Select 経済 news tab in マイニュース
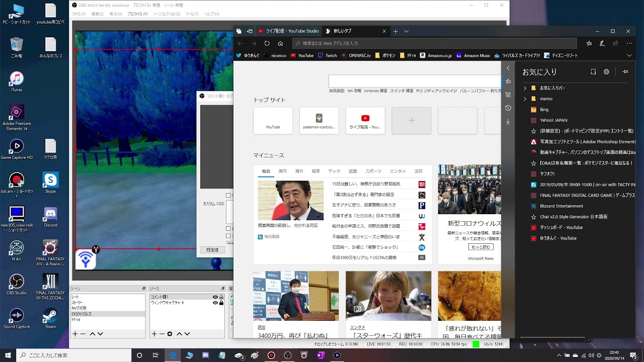The width and height of the screenshot is (644, 362). pos(315,171)
